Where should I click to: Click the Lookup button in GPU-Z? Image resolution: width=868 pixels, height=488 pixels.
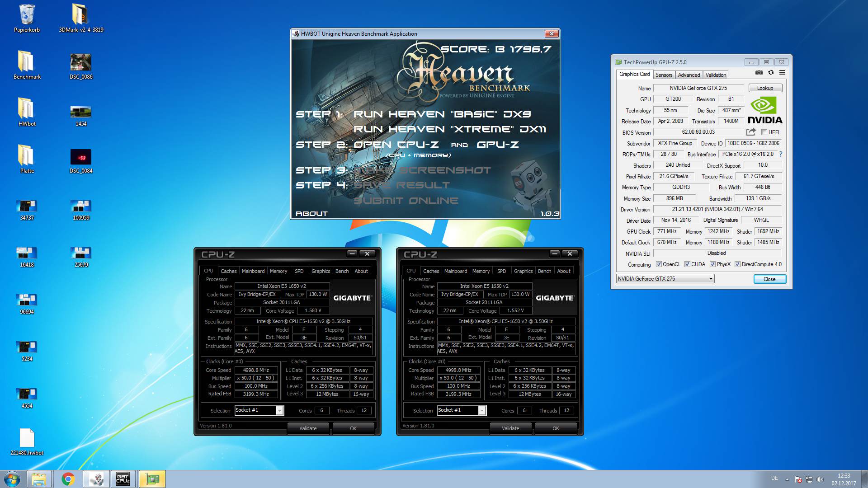[765, 88]
